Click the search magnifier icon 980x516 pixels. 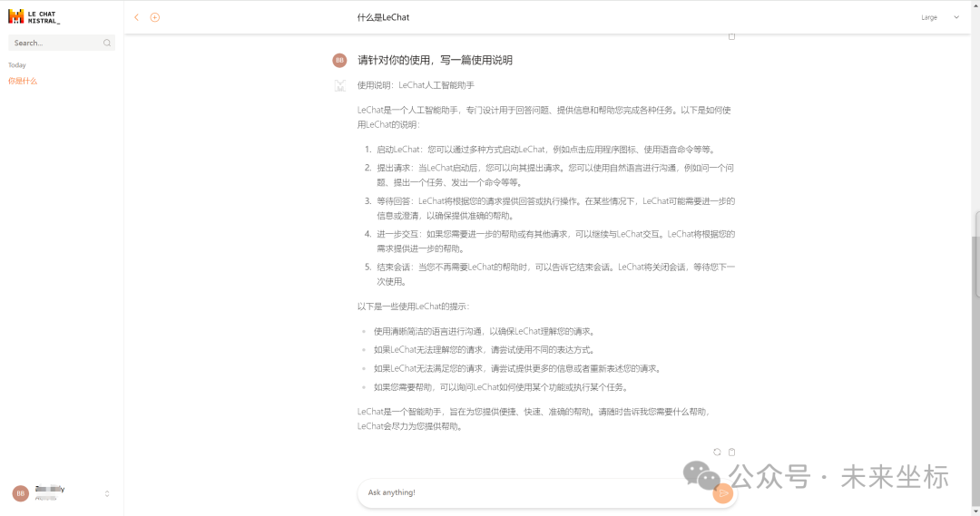point(107,44)
